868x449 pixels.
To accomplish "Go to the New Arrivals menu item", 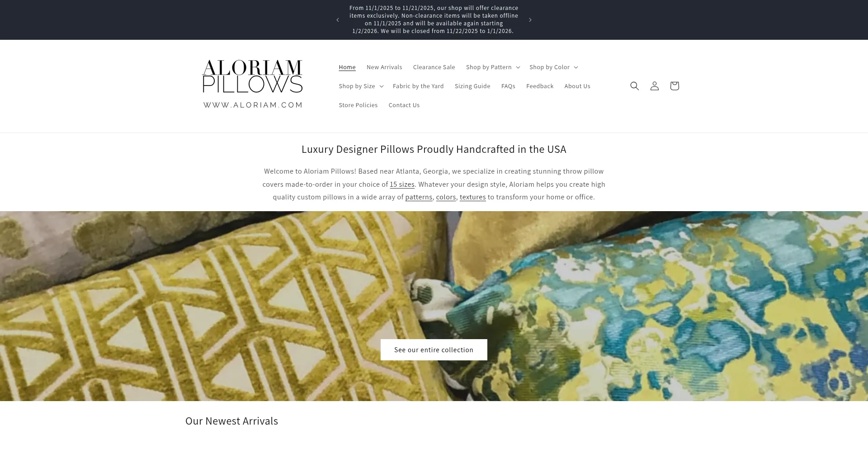I will pos(384,67).
